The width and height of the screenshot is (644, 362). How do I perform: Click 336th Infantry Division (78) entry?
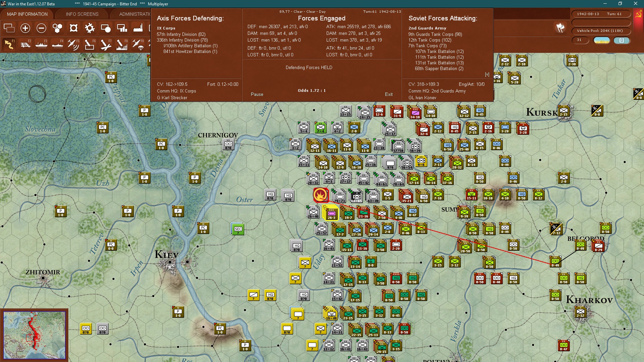pos(182,40)
